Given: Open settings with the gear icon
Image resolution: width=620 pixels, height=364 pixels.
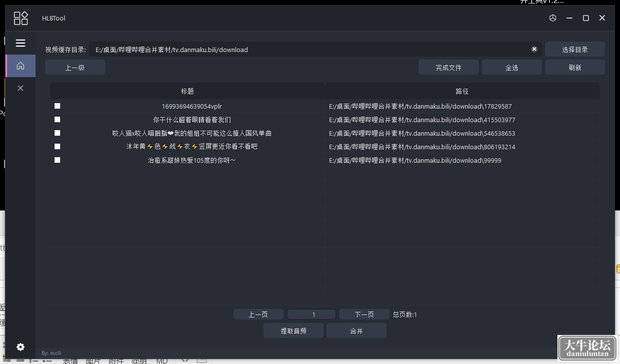Looking at the screenshot, I should (21, 347).
